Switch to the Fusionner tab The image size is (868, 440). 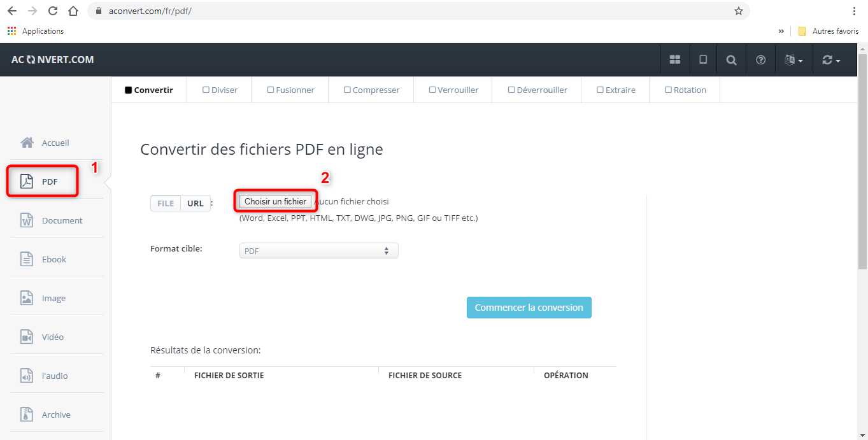tap(290, 90)
